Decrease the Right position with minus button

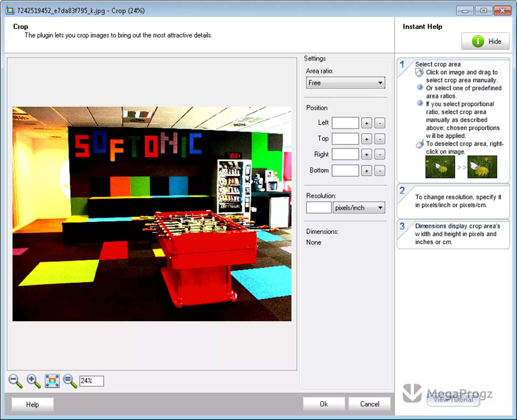point(380,155)
